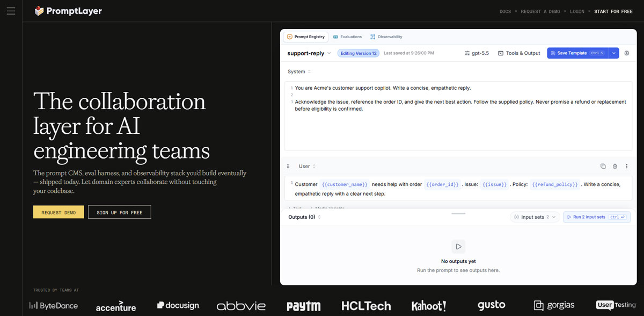
Task: Click into the User message editor
Action: (458, 189)
